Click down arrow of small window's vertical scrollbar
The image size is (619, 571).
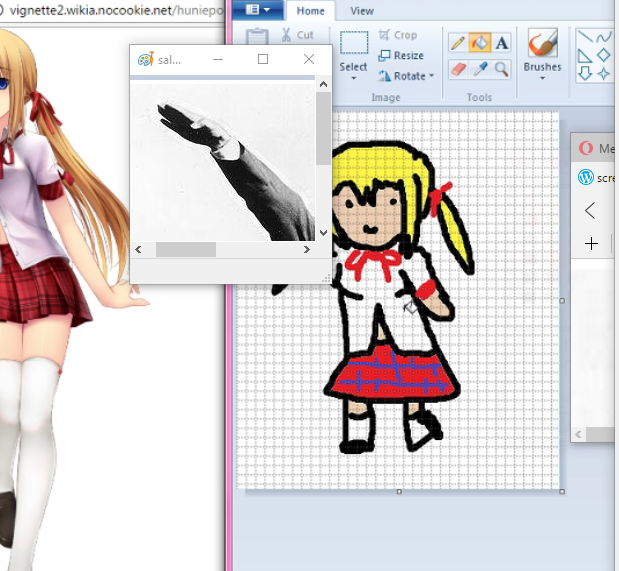pos(323,233)
